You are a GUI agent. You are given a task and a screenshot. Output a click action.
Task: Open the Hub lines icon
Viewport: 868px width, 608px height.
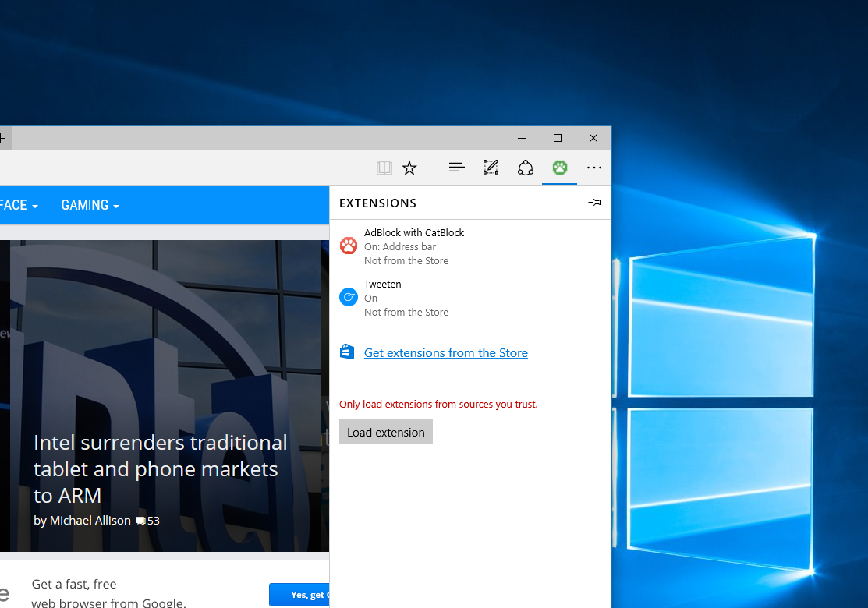(457, 167)
